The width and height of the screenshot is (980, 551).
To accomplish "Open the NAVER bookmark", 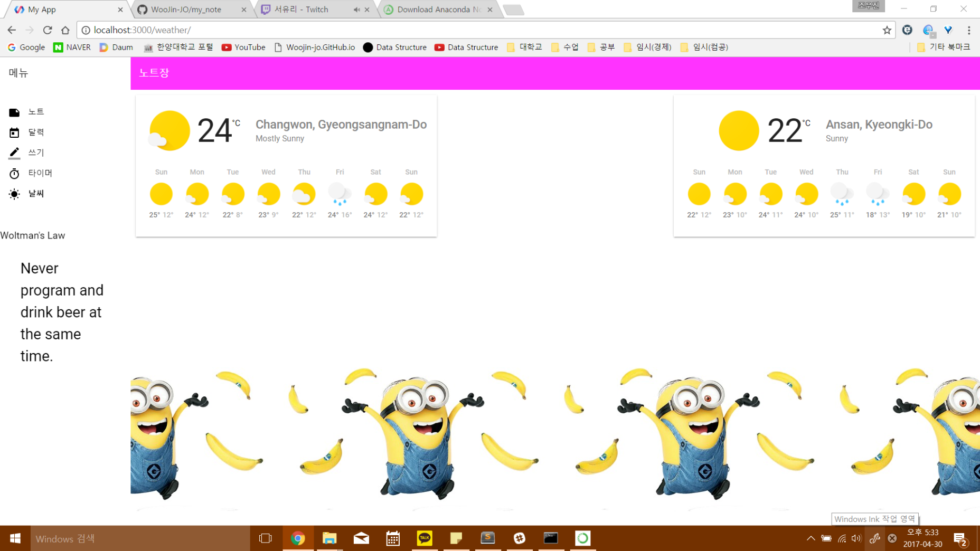I will click(72, 47).
